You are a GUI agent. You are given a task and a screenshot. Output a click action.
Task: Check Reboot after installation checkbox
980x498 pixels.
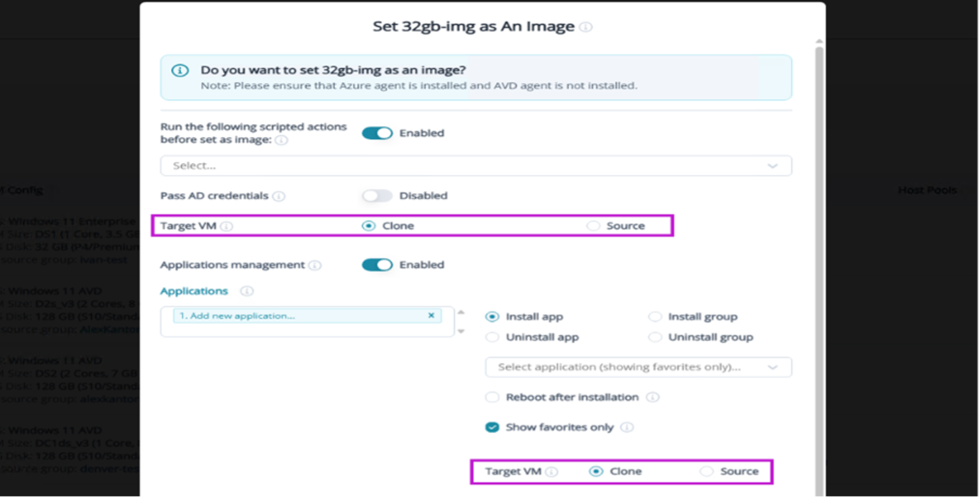492,397
